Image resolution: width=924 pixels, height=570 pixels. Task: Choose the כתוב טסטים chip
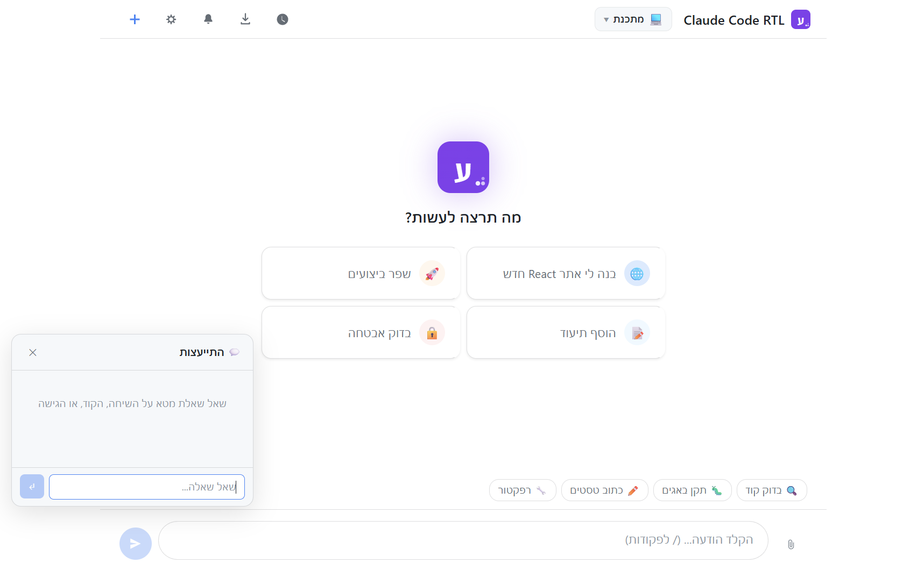tap(605, 490)
